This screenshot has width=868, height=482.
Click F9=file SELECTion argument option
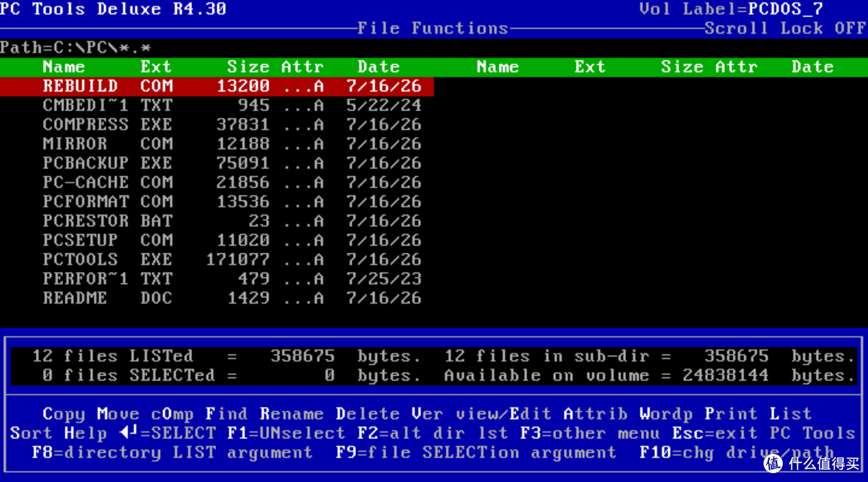coord(476,452)
